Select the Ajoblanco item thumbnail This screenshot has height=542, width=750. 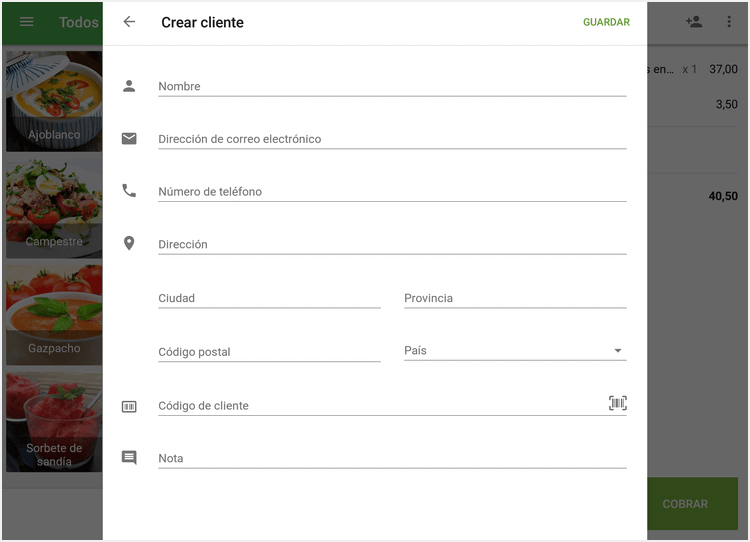coord(54,101)
